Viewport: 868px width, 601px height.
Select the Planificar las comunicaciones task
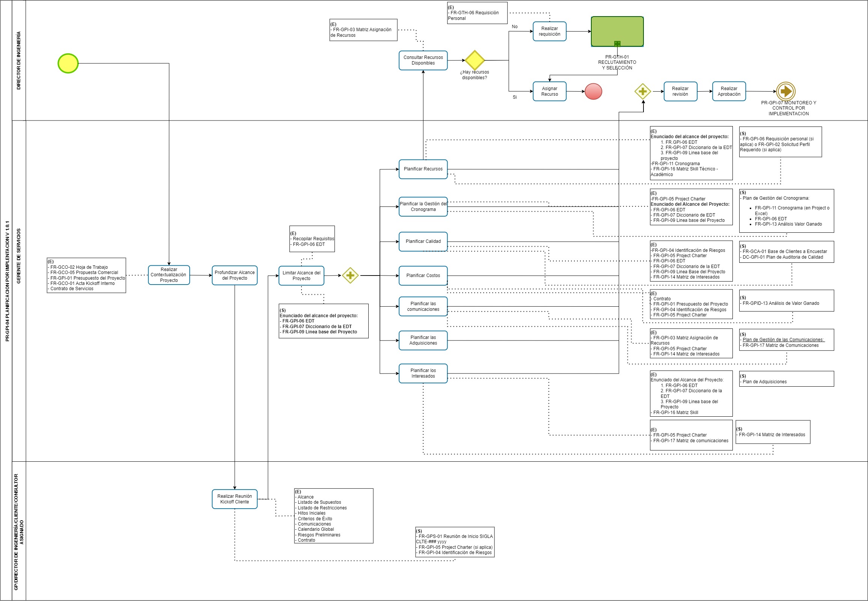coord(423,307)
